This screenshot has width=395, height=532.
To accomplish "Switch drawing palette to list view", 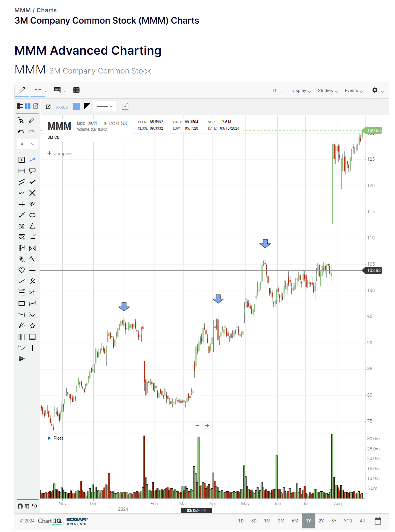I will click(x=20, y=106).
